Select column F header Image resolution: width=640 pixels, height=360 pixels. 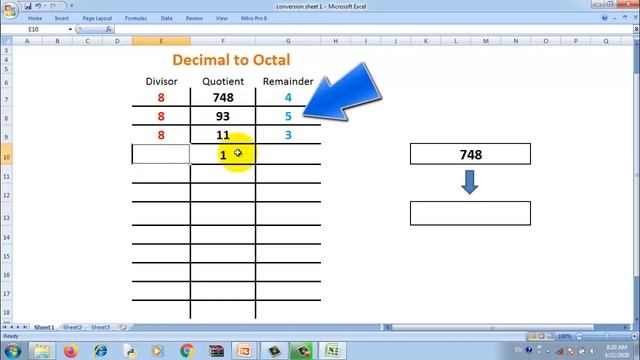click(x=223, y=41)
